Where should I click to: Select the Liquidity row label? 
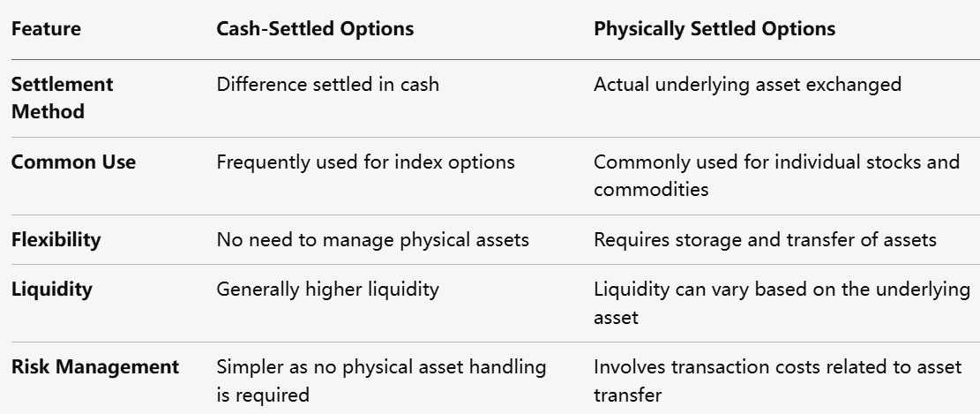coord(51,290)
